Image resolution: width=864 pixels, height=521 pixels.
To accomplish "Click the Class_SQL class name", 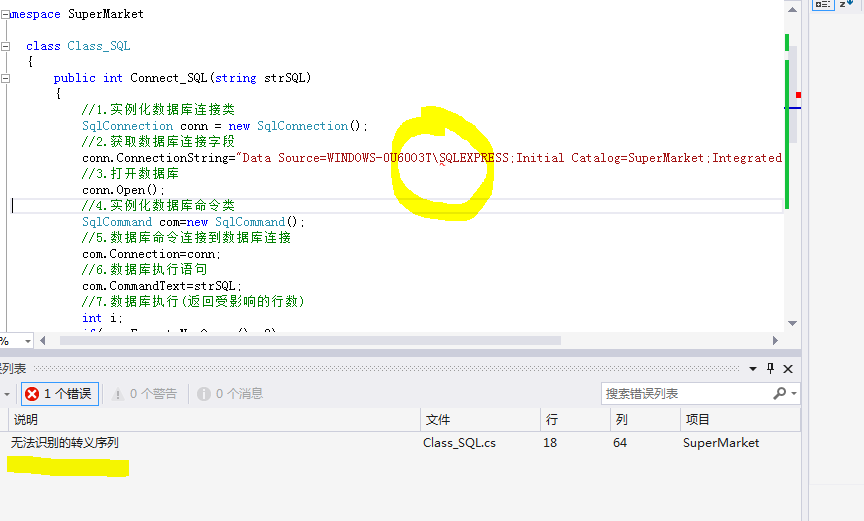I will click(x=99, y=46).
